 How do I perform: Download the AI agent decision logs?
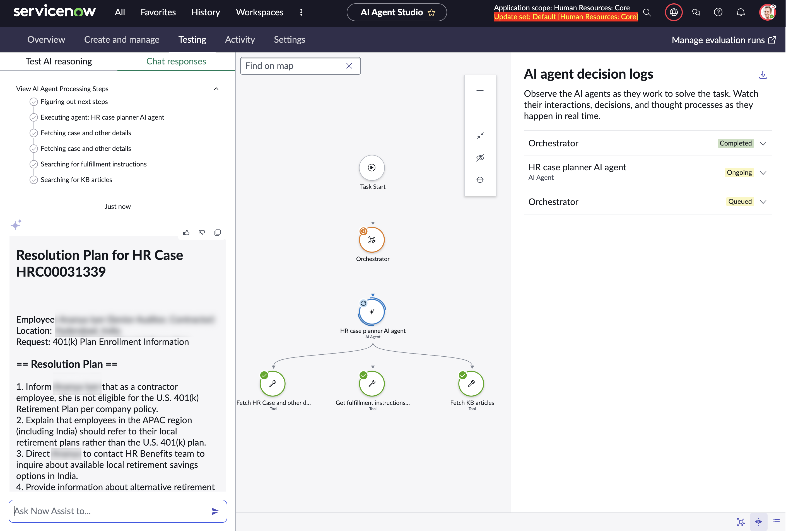point(763,75)
